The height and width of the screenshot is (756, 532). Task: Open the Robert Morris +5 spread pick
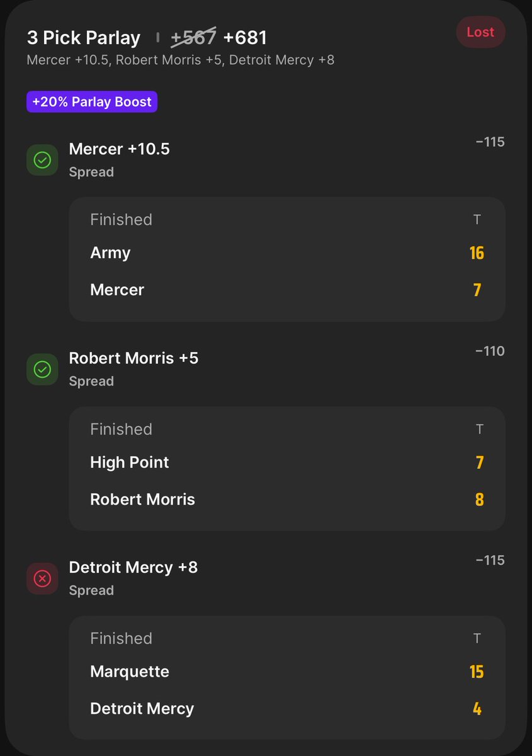(133, 358)
